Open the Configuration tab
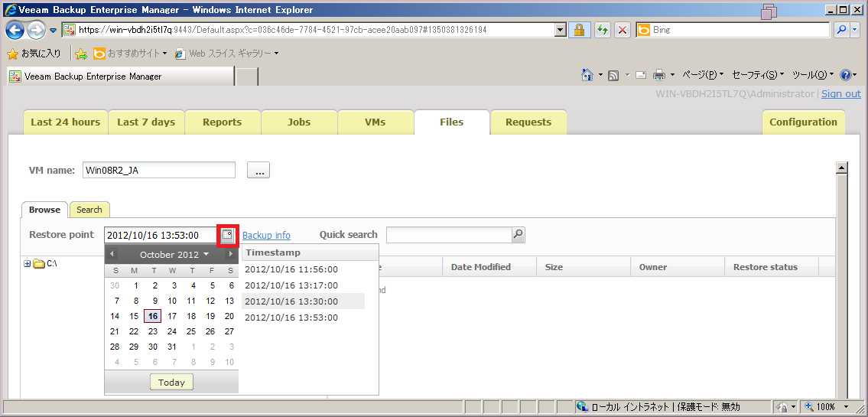Image resolution: width=868 pixels, height=417 pixels. coord(803,122)
